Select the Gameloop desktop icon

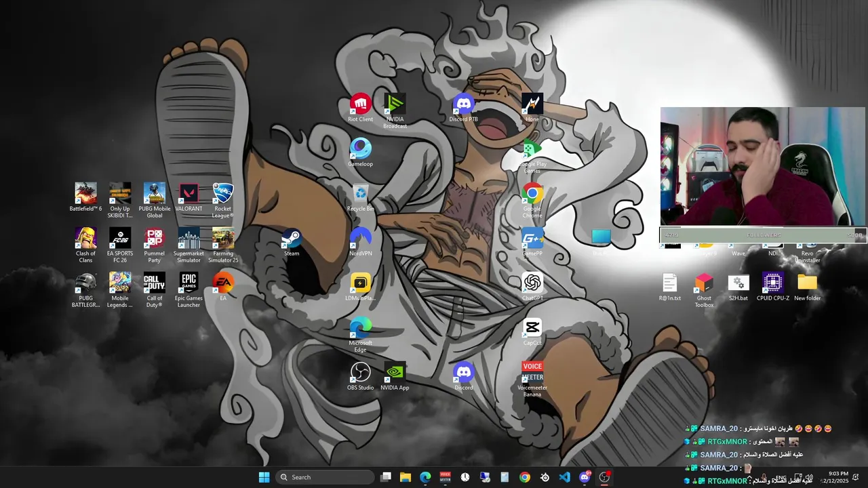click(x=360, y=153)
